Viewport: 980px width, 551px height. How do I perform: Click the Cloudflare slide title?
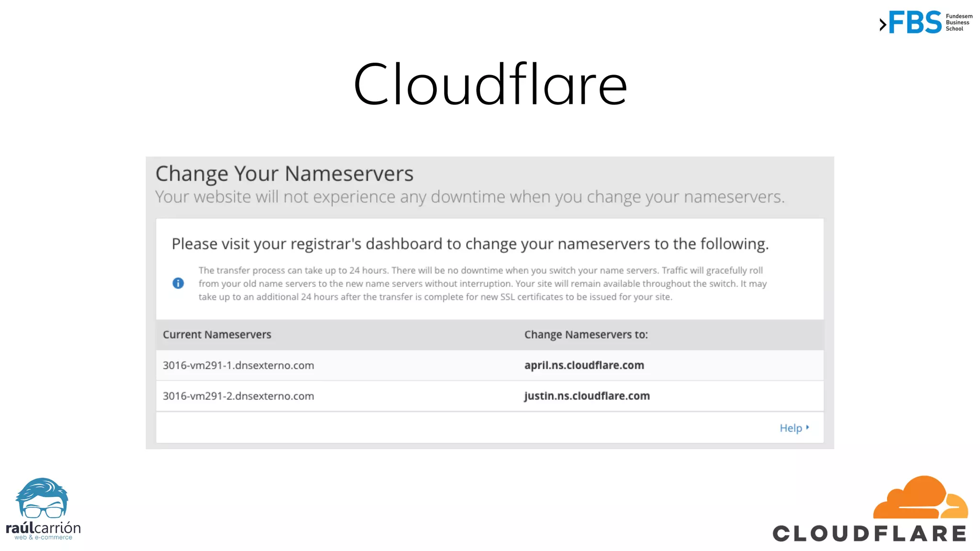[490, 85]
